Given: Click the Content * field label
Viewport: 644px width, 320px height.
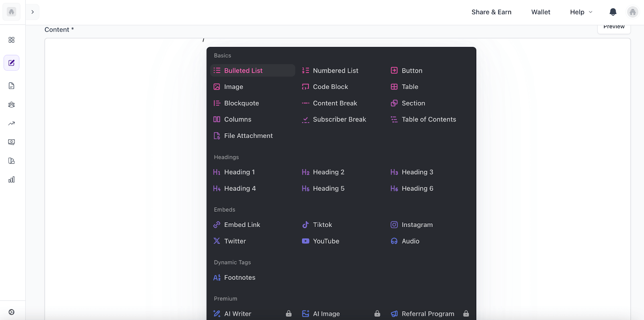Looking at the screenshot, I should (x=59, y=30).
